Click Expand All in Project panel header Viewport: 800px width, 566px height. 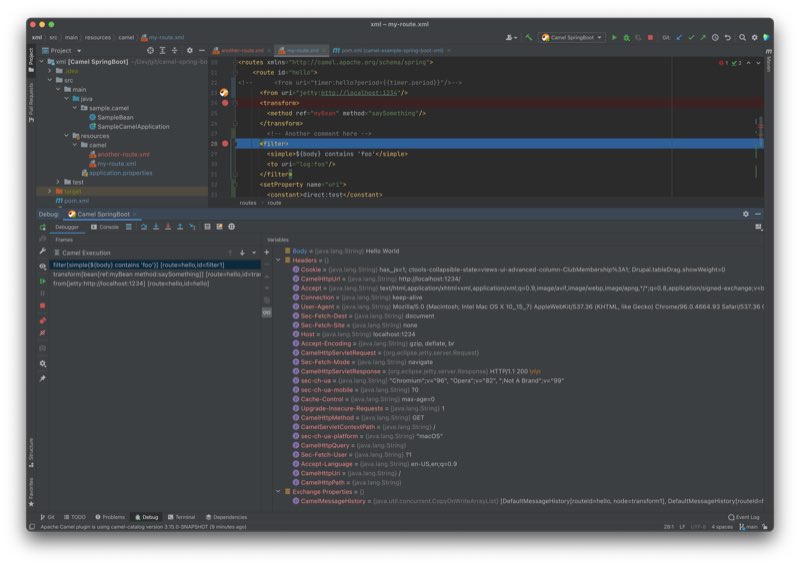[x=162, y=51]
